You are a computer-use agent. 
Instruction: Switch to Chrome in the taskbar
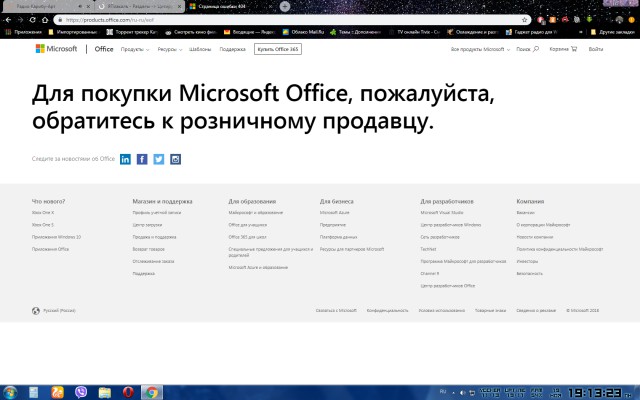tap(152, 392)
